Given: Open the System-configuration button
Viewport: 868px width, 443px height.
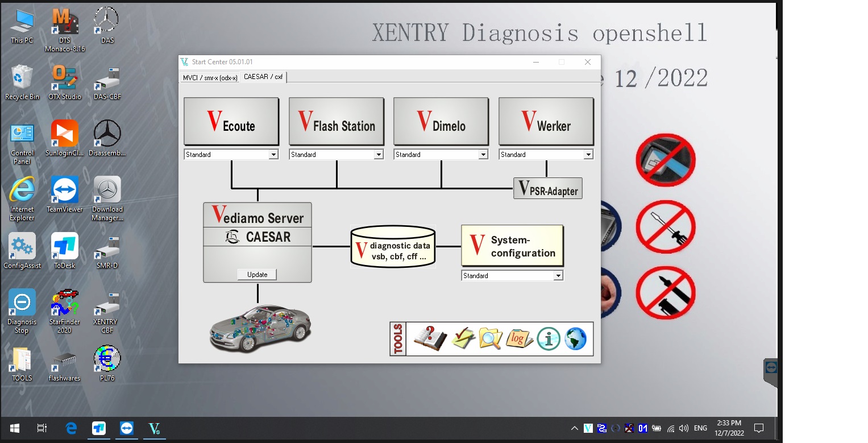Looking at the screenshot, I should [512, 246].
